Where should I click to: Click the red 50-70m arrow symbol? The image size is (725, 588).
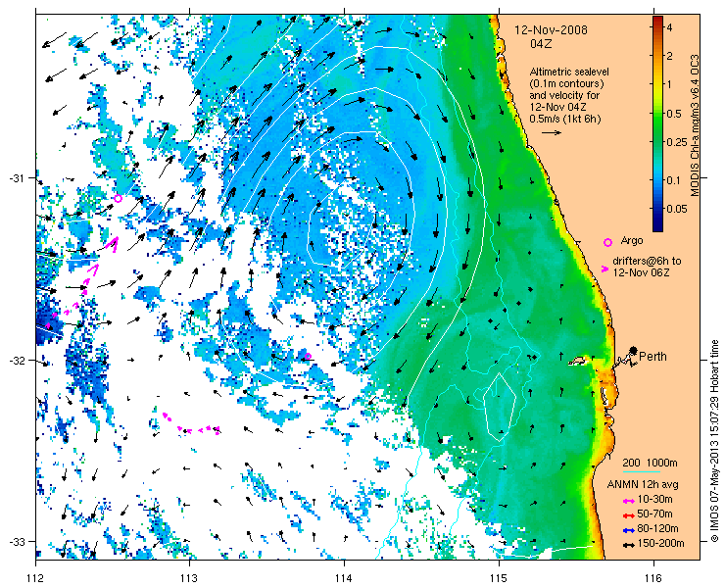[x=628, y=514]
